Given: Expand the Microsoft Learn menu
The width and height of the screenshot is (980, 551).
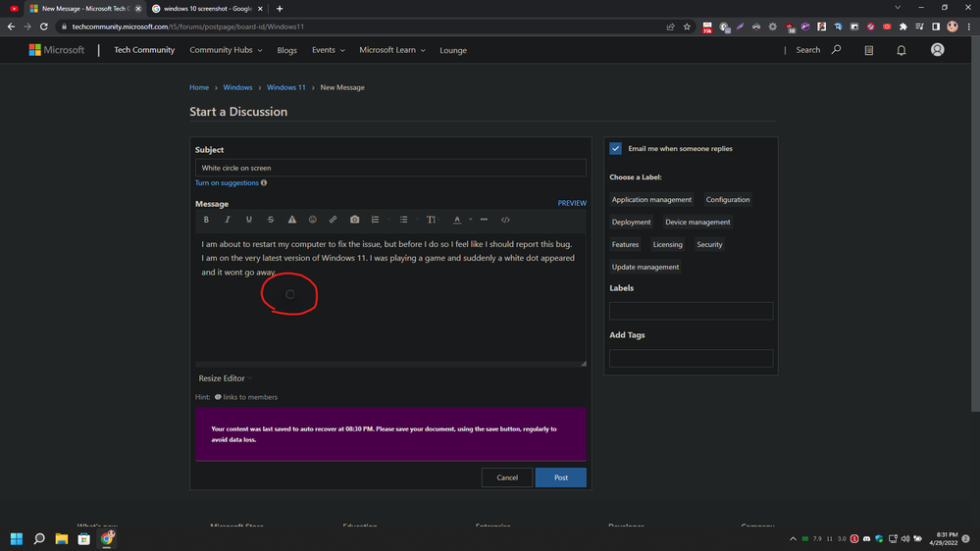Looking at the screenshot, I should tap(391, 50).
